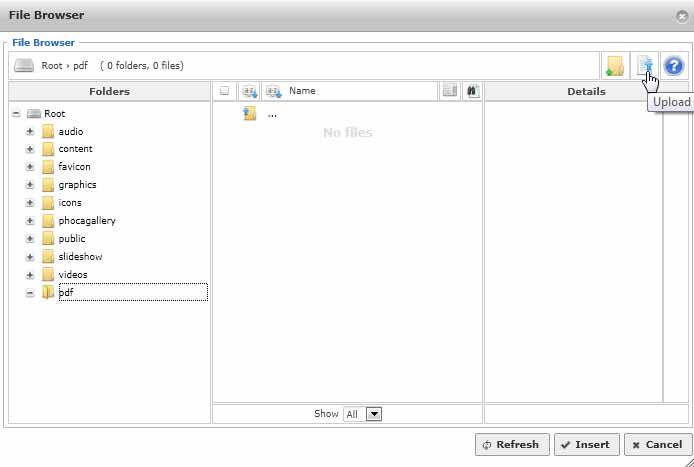Click the graphics folder icon
This screenshot has width=694, height=467.
[x=48, y=185]
